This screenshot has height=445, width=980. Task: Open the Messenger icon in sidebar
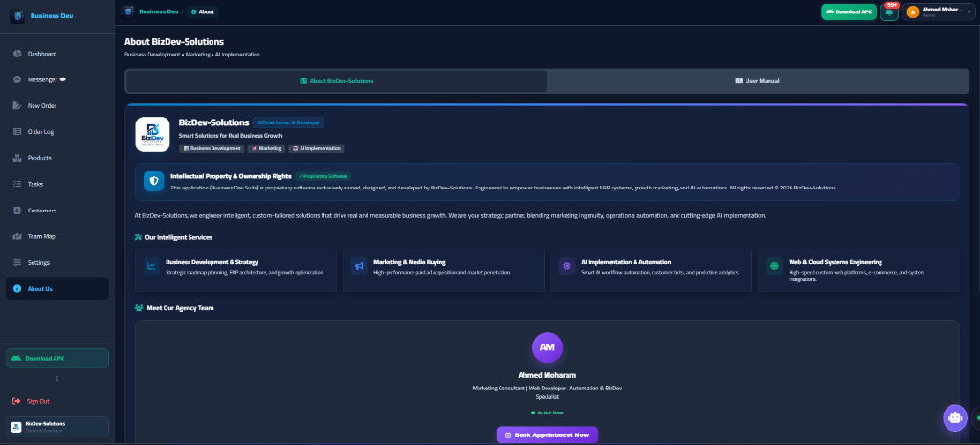coord(17,80)
